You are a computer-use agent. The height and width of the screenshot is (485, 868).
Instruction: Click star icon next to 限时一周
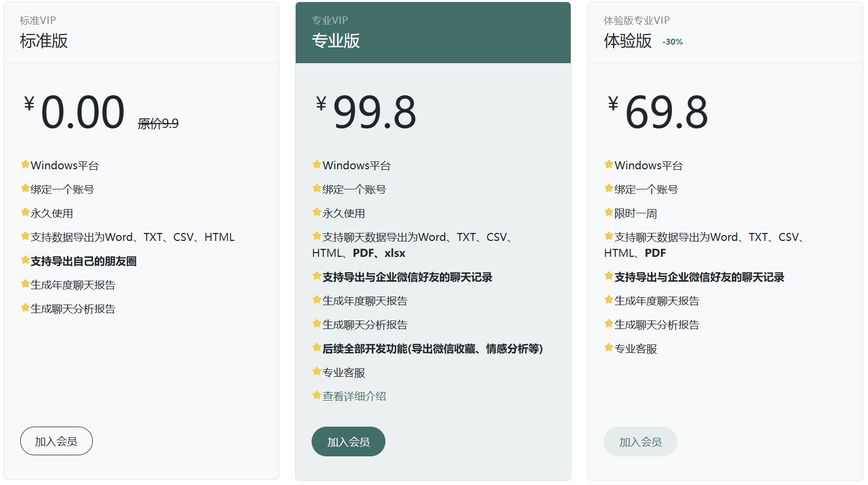(609, 212)
